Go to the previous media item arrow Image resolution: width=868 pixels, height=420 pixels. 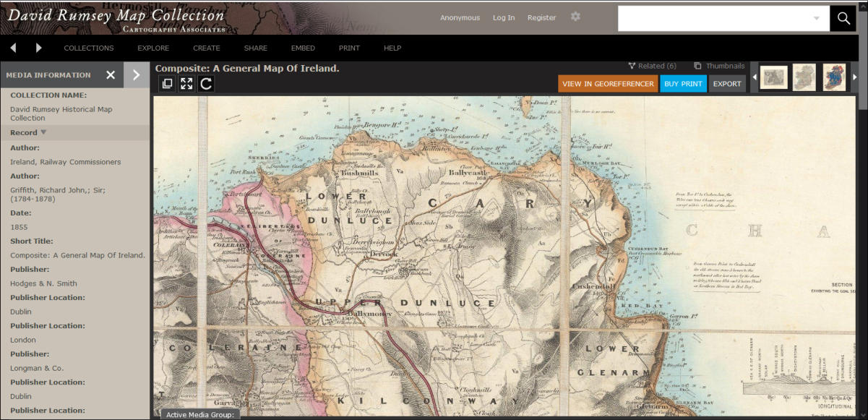[x=13, y=48]
